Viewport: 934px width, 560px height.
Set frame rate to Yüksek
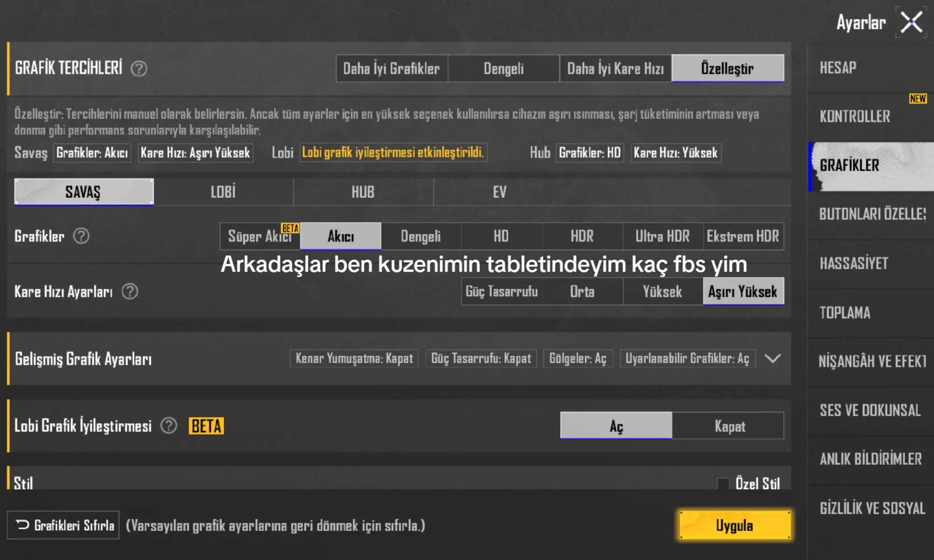(x=663, y=292)
